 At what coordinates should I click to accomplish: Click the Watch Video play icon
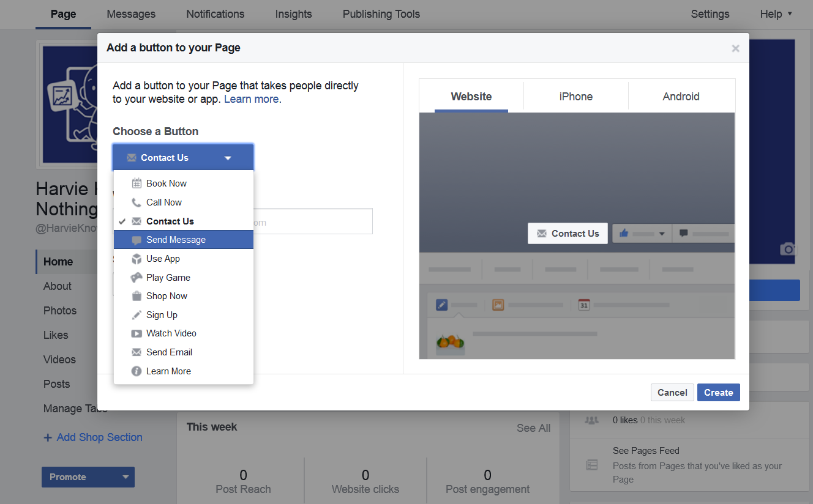coord(137,333)
